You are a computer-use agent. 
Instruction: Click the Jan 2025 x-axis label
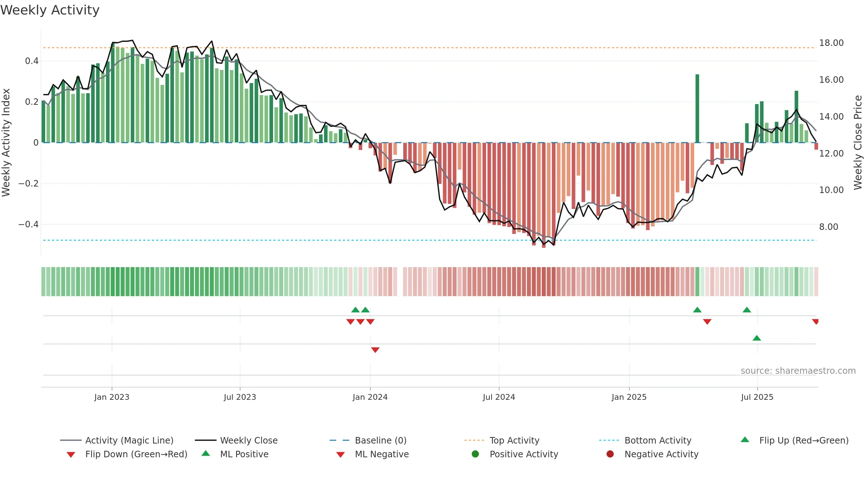click(x=629, y=397)
